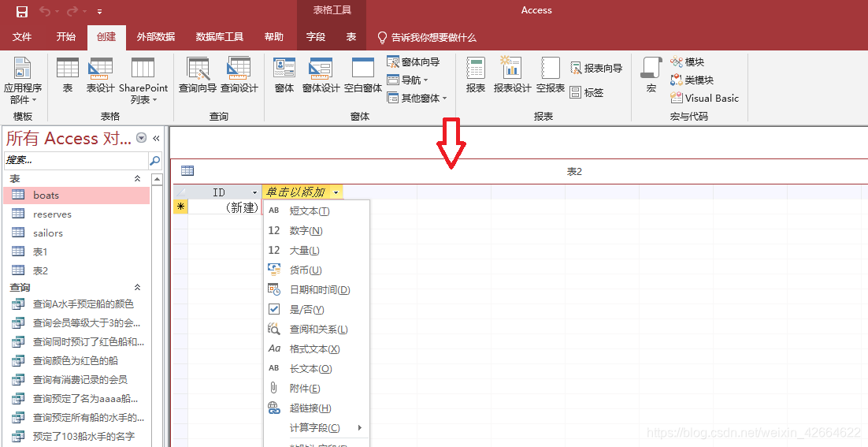Choose 大量(L) field type
This screenshot has height=447, width=868.
[x=316, y=251]
